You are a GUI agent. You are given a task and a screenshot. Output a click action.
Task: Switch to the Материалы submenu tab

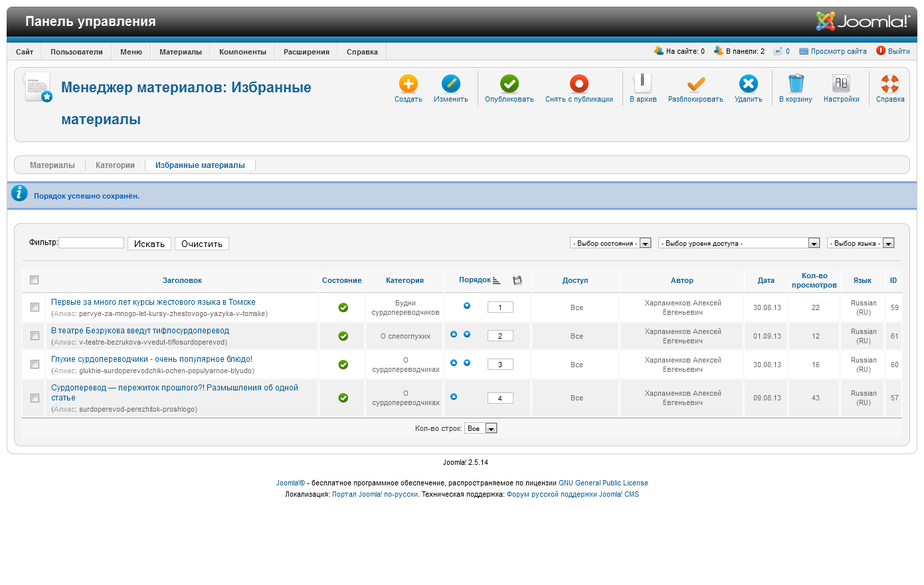coord(52,165)
